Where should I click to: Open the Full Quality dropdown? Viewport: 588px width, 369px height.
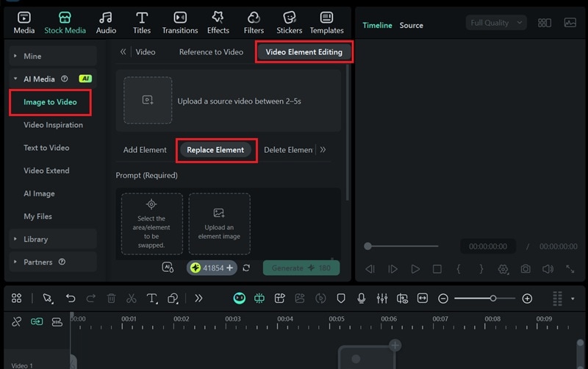pyautogui.click(x=496, y=23)
